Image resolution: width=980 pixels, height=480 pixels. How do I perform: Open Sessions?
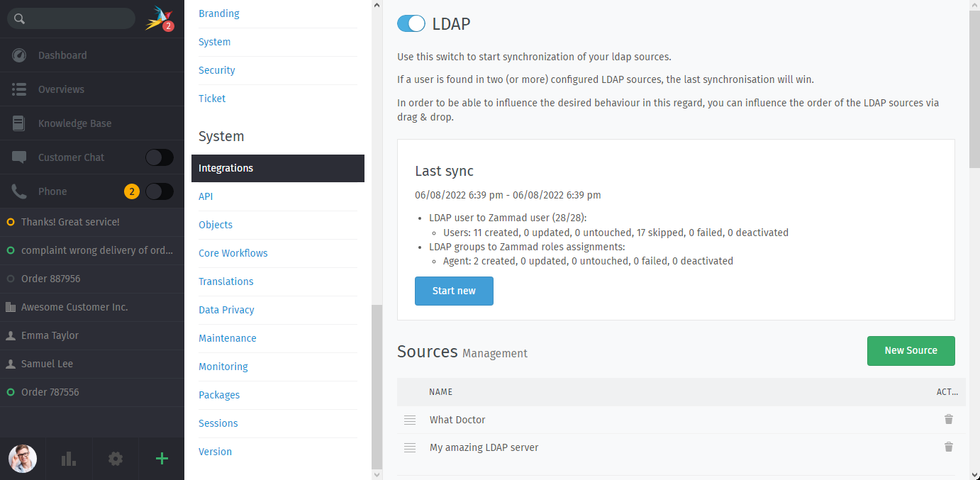218,423
